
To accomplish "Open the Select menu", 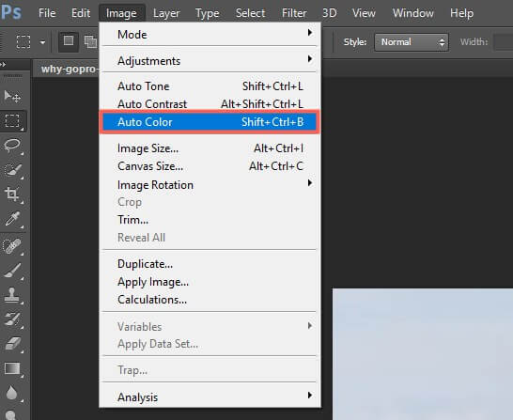I will tap(250, 13).
